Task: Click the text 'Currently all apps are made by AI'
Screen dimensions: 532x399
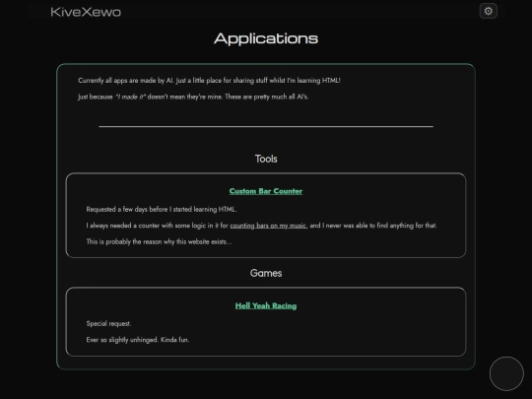Action: (126, 81)
